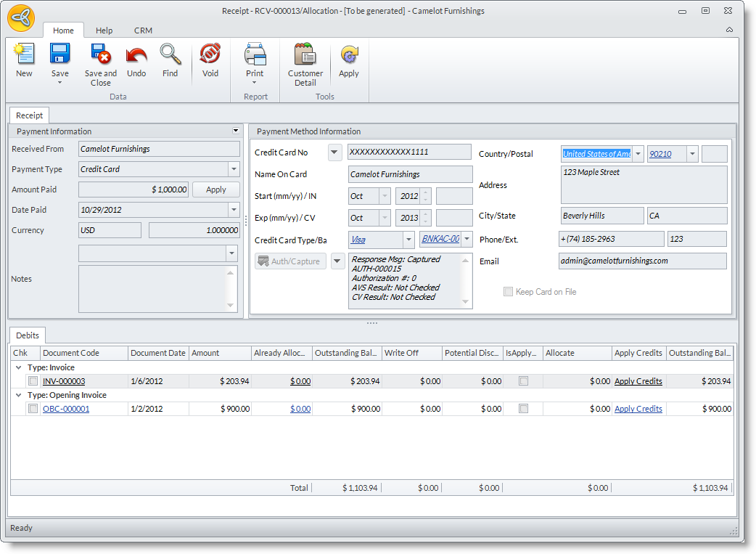Check the box for OBC-000001 row
This screenshot has height=554, width=756.
33,409
